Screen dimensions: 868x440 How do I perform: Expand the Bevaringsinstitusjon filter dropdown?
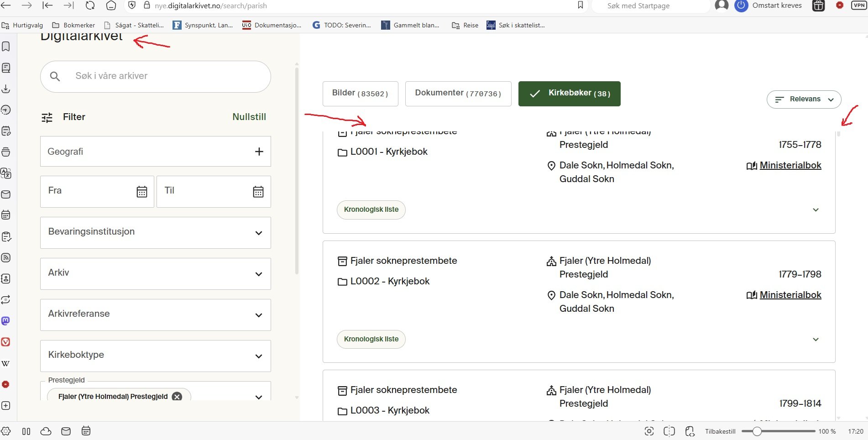point(258,233)
